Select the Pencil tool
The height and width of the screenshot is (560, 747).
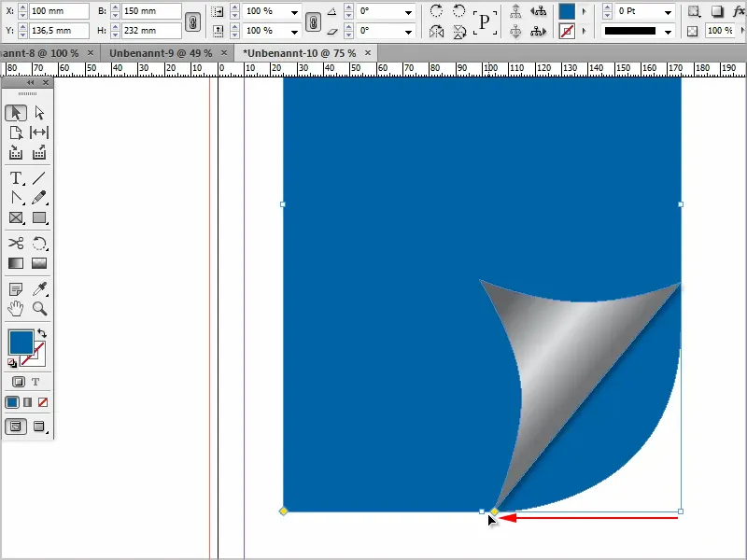(x=39, y=198)
